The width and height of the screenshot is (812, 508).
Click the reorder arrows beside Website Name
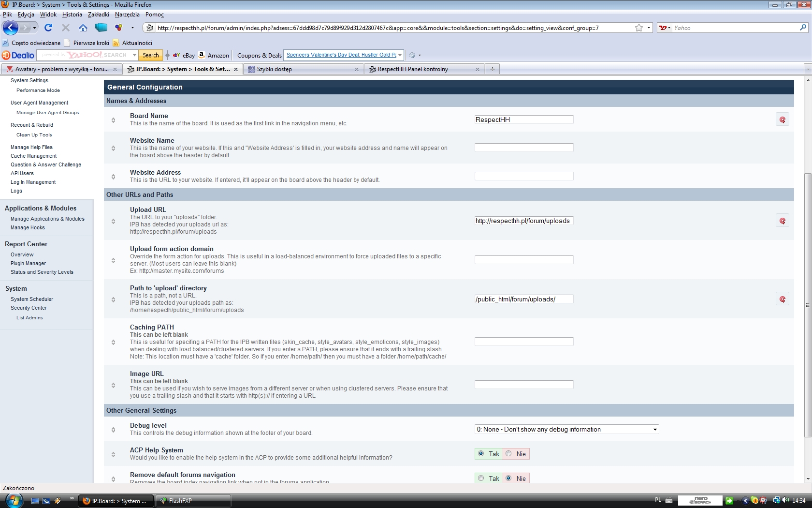(x=113, y=148)
